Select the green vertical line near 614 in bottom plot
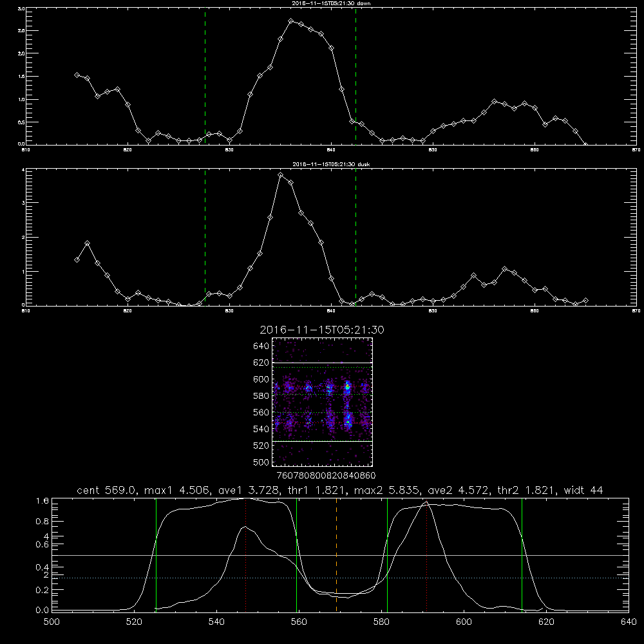The image size is (644, 644). (522, 554)
